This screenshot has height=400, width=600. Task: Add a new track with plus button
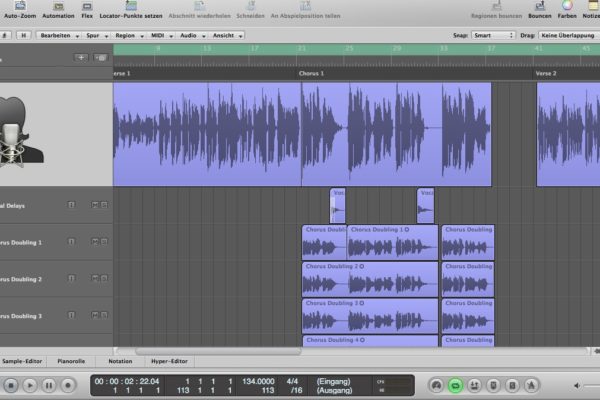(81, 58)
